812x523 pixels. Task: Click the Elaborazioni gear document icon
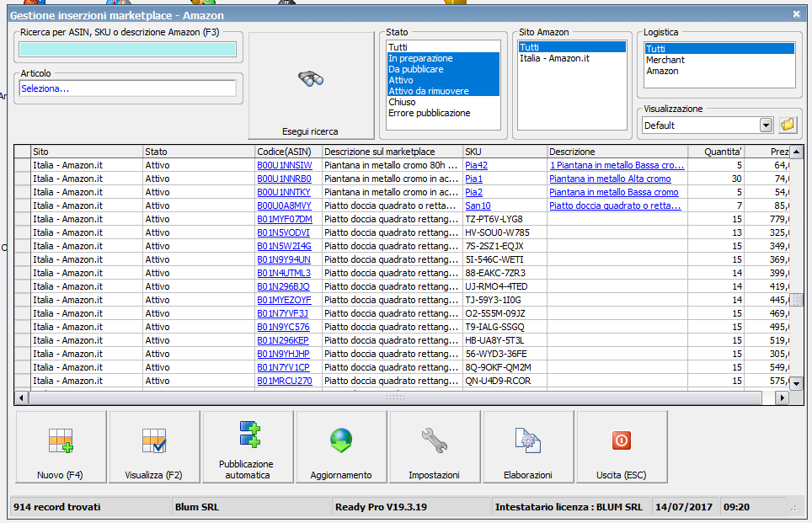527,440
